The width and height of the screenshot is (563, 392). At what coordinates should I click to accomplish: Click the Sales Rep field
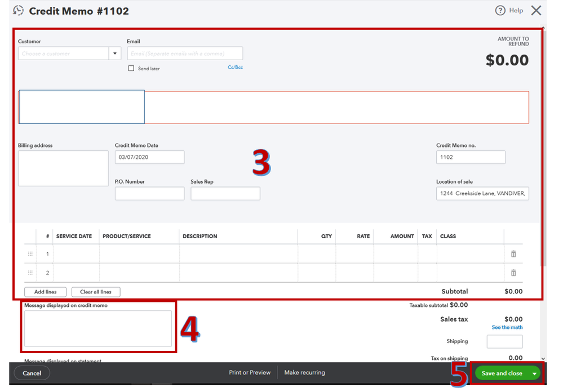(x=225, y=194)
